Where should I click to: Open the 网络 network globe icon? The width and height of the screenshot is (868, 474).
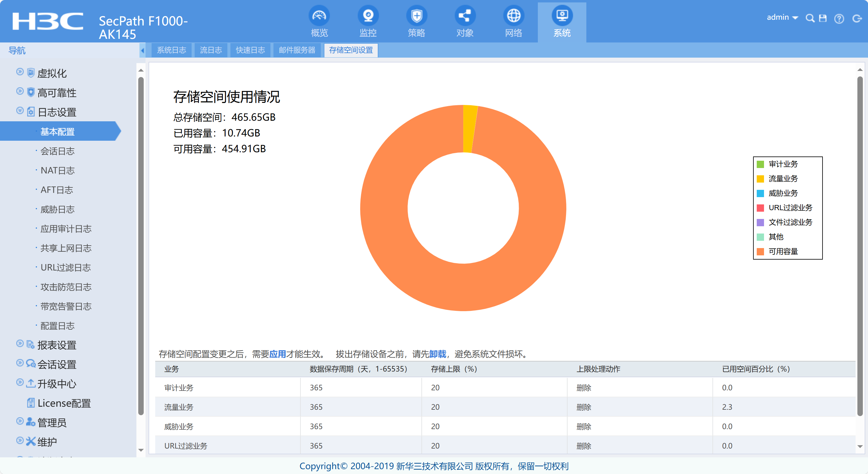(x=513, y=16)
